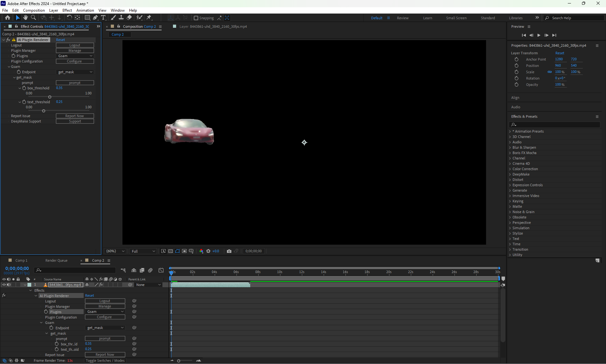The image size is (606, 364).
Task: Switch to Review workspace
Action: tap(403, 18)
